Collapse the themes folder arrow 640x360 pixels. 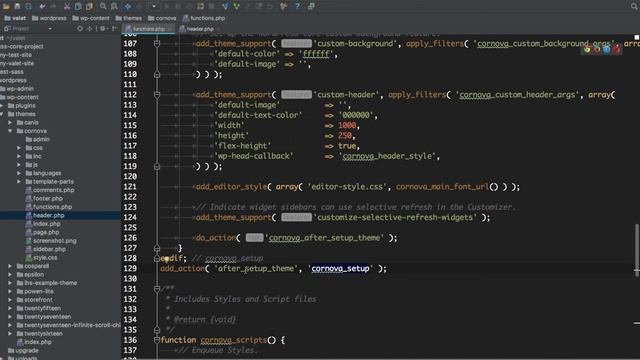pos(2,114)
